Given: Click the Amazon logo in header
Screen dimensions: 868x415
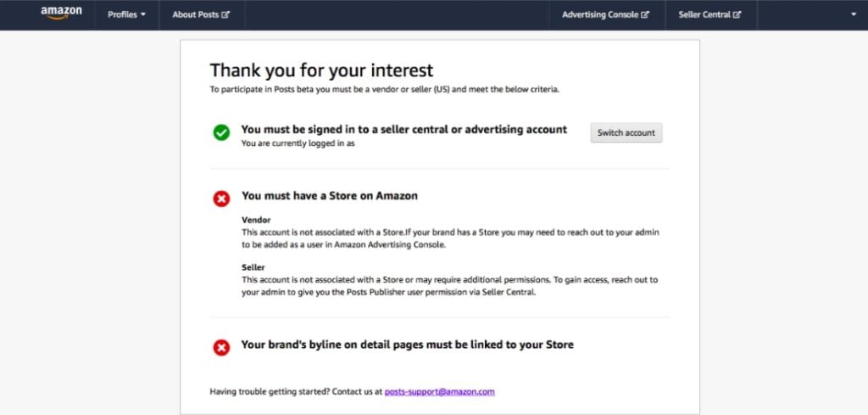Looking at the screenshot, I should pos(61,14).
